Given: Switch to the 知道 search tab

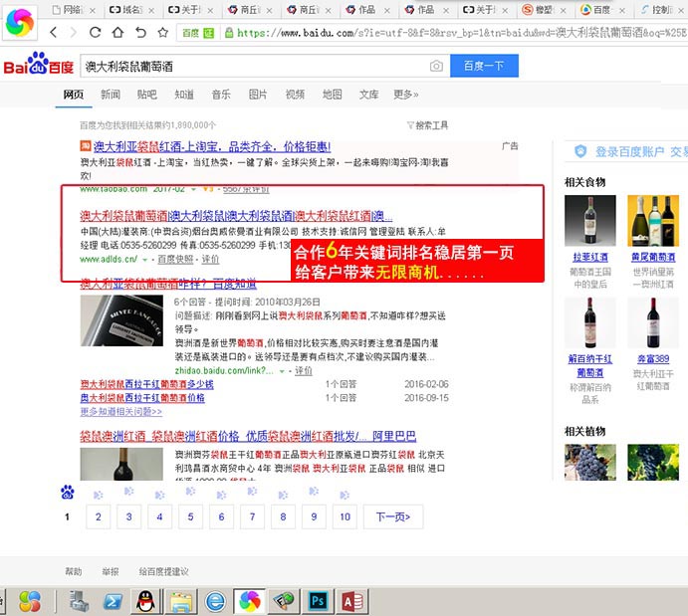Looking at the screenshot, I should tap(184, 95).
